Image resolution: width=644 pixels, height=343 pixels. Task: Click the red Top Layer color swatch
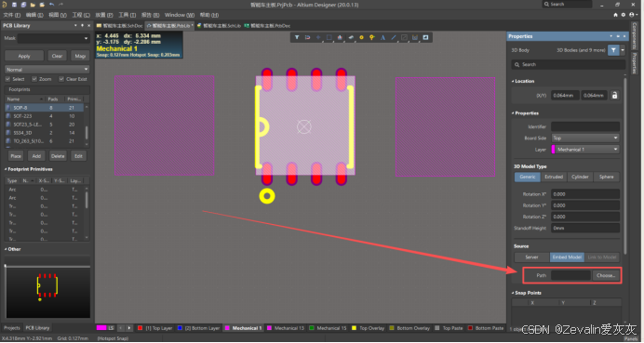[140, 328]
